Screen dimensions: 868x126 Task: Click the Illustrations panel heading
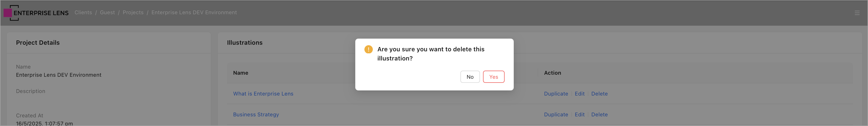click(245, 43)
